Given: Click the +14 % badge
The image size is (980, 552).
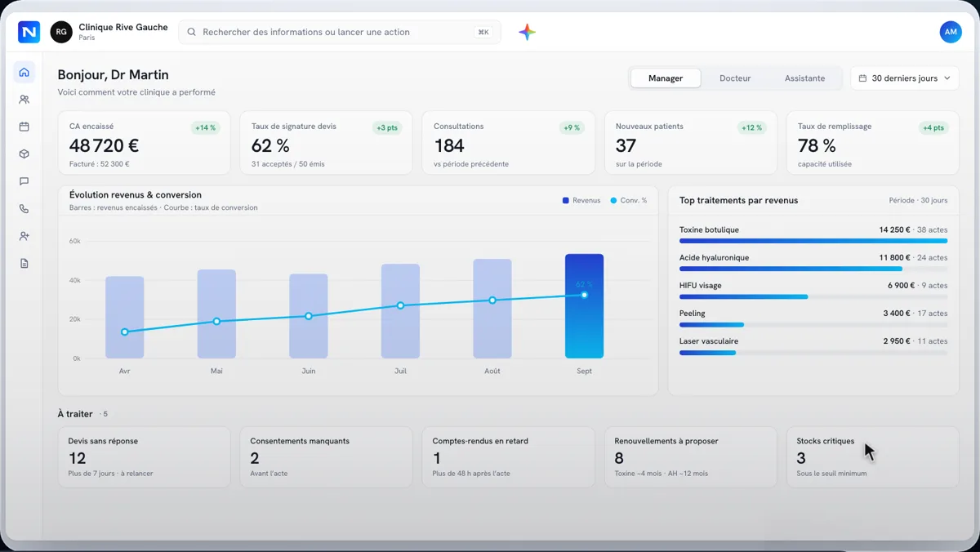Looking at the screenshot, I should [205, 127].
